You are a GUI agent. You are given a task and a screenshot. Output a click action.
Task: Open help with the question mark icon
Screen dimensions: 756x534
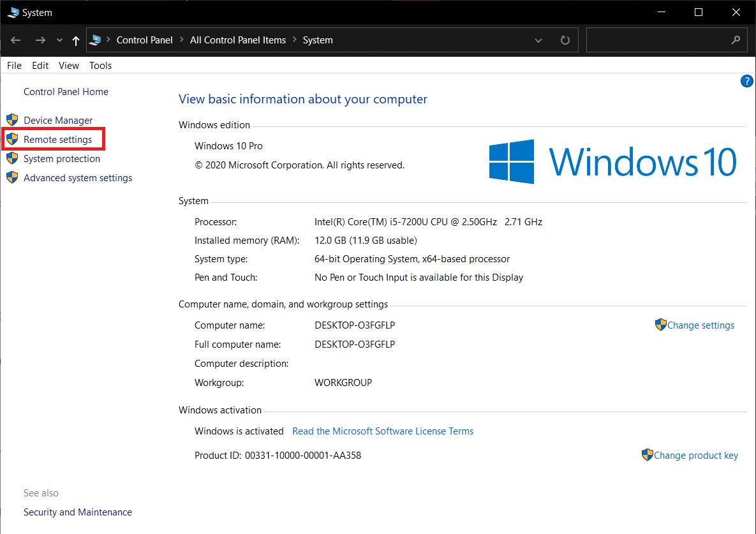pyautogui.click(x=746, y=81)
